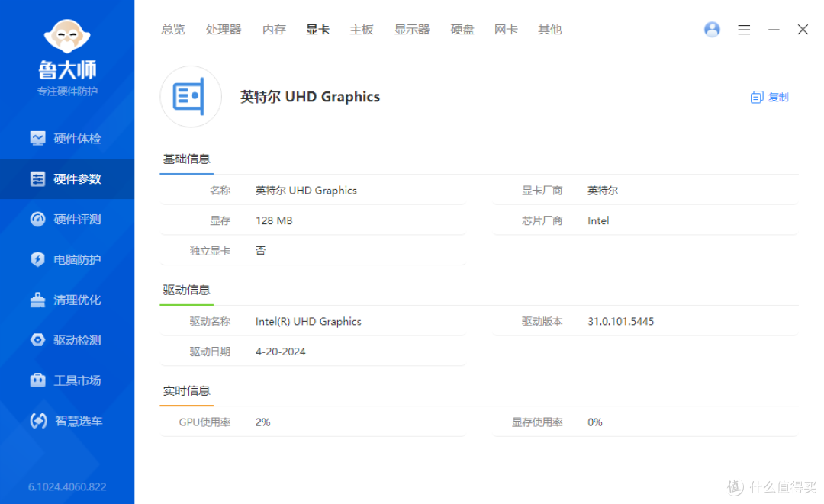Image resolution: width=824 pixels, height=504 pixels.
Task: Click the version number 6.1024.4060.822
Action: tap(67, 487)
